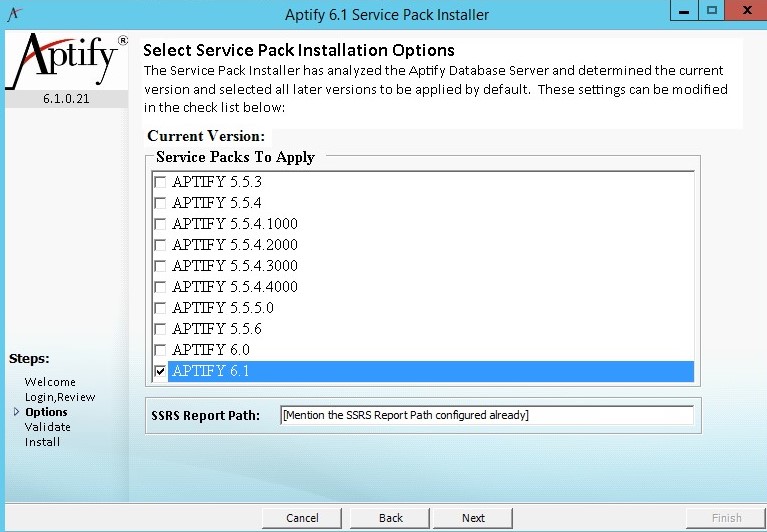Check the APTIFY 5.5.4 checkbox
The width and height of the screenshot is (767, 532).
tap(160, 203)
